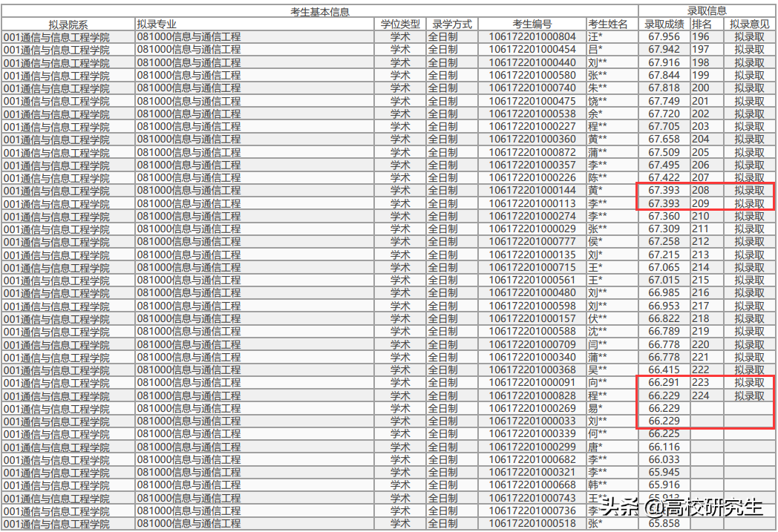
Task: Click the score cell 67.065
Action: click(664, 268)
